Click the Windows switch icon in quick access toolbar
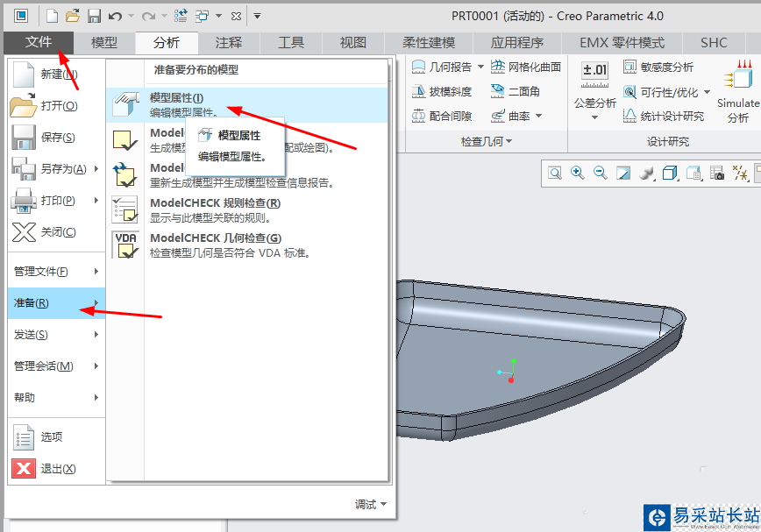 [202, 17]
